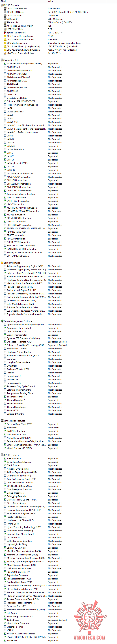This screenshot has height=644, width=117.
Task: Click the thermometer icon beside Tjmax Temperature
Action: 5,33
